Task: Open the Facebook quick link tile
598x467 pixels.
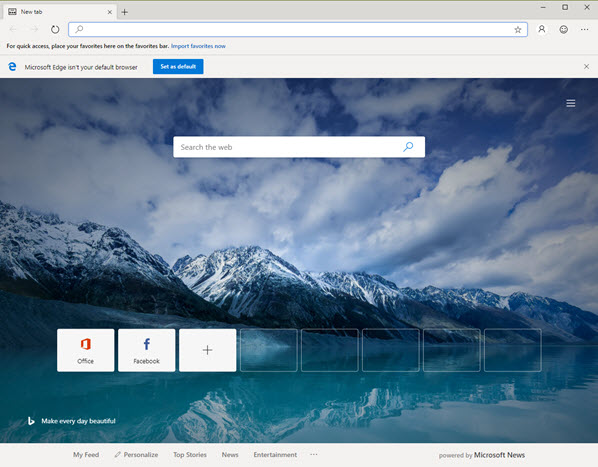Action: coord(146,350)
